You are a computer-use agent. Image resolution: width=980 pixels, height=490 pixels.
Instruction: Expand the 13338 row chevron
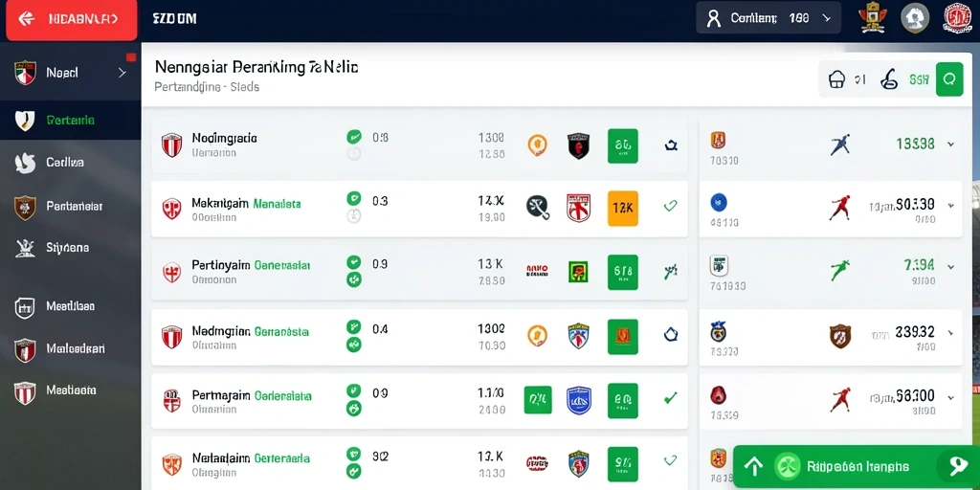coord(950,145)
